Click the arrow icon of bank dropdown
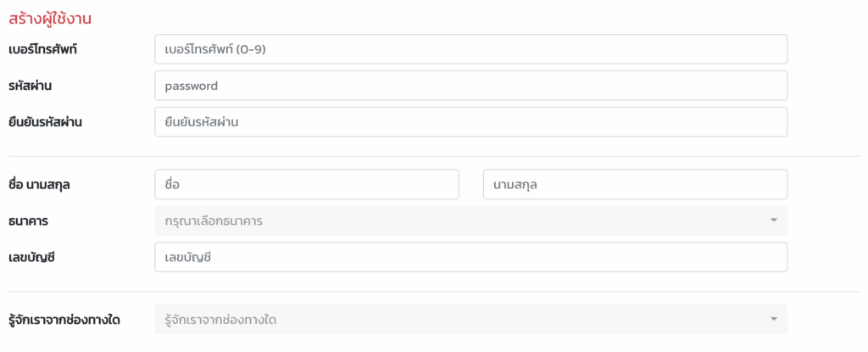This screenshot has width=868, height=352. point(773,221)
